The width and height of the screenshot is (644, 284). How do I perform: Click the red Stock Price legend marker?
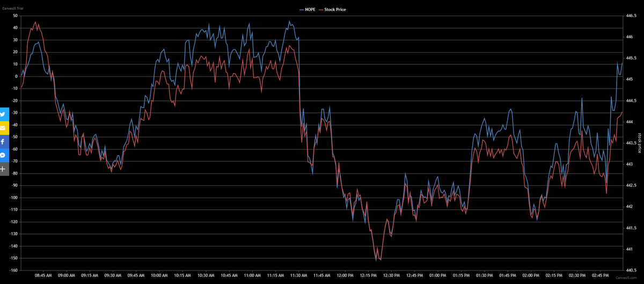[x=320, y=10]
